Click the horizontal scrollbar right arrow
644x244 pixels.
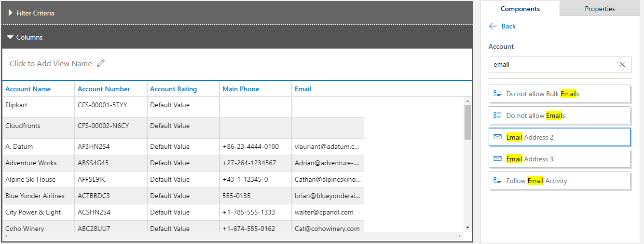(460, 236)
